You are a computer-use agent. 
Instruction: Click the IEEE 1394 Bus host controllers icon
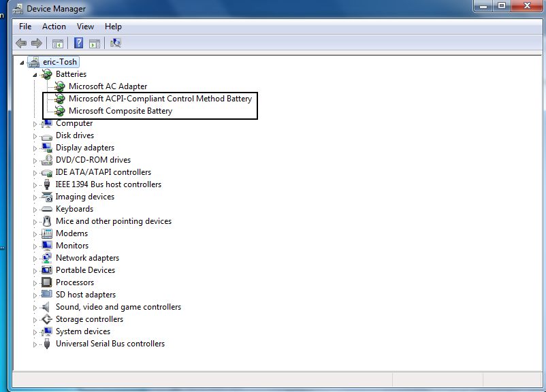pyautogui.click(x=47, y=184)
